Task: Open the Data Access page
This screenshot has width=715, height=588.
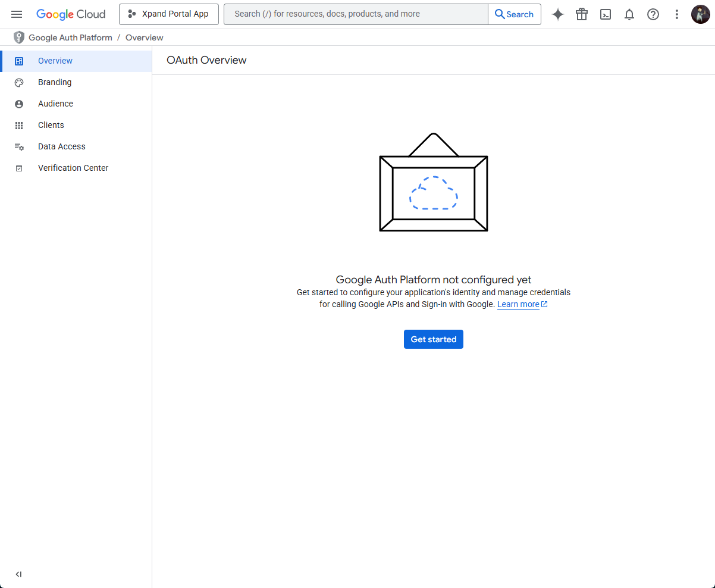Action: coord(62,146)
